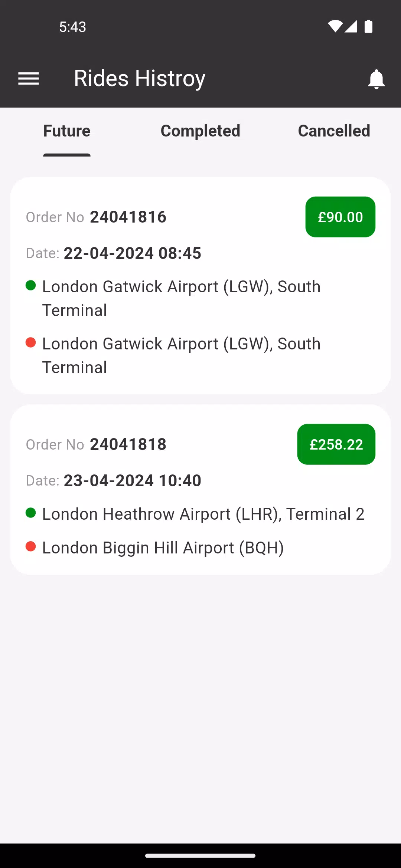Open order number 24041818
This screenshot has width=401, height=868.
tap(128, 444)
